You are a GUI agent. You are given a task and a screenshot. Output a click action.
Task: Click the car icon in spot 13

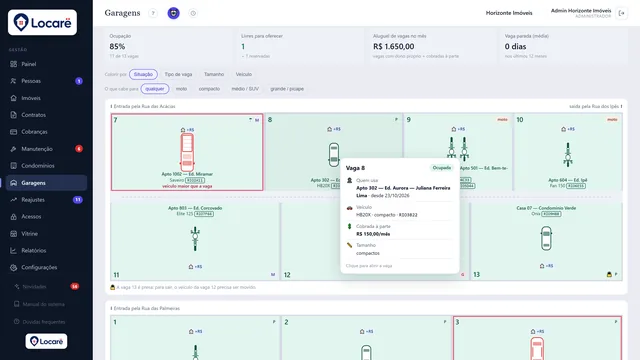click(x=546, y=238)
